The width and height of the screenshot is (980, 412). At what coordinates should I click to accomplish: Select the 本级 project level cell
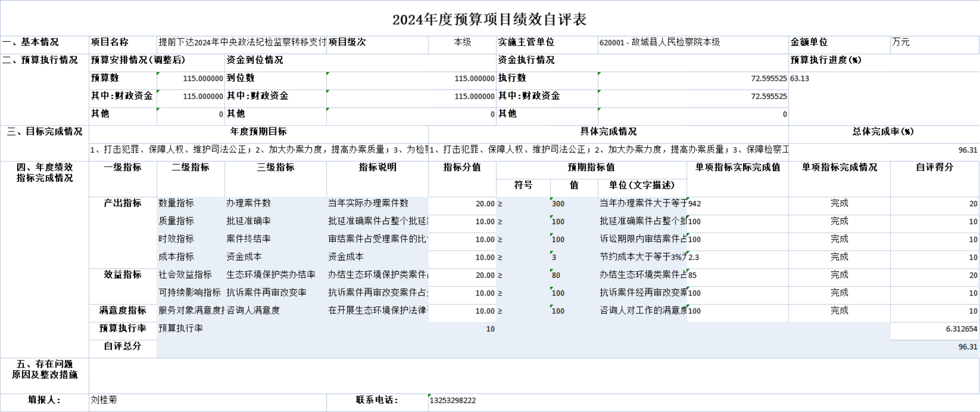pos(462,42)
